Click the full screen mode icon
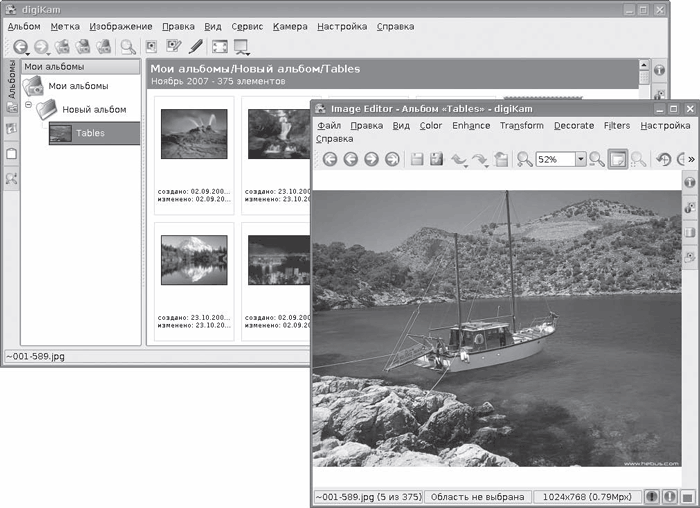 [x=219, y=47]
